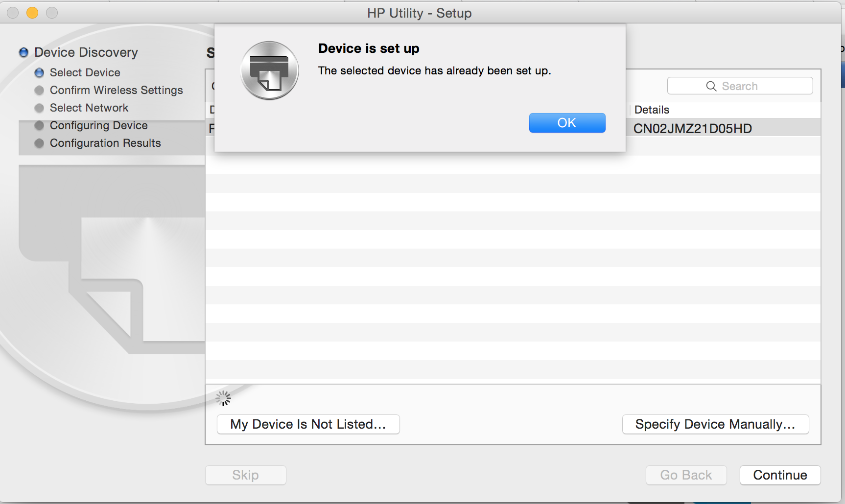
Task: Select the Configuration Results step
Action: pos(105,143)
